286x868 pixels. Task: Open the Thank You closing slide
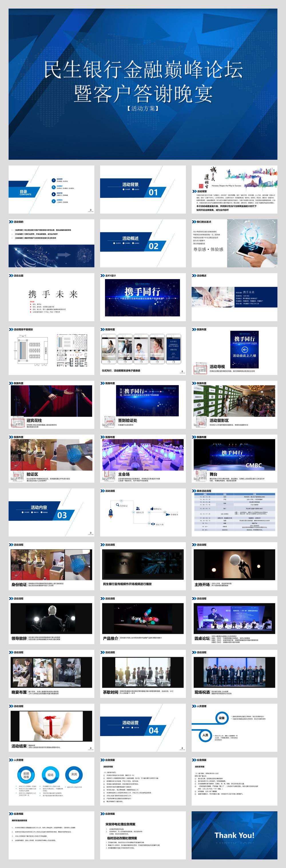pos(234,835)
